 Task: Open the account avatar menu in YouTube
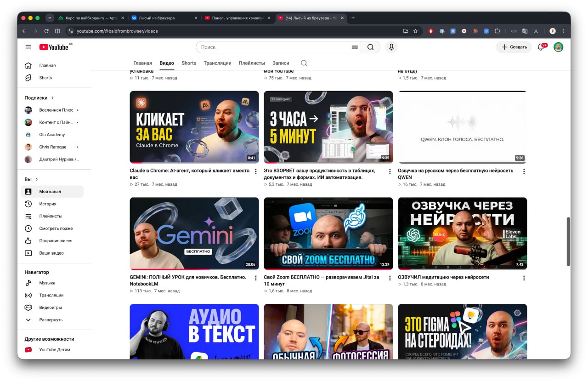(x=558, y=47)
